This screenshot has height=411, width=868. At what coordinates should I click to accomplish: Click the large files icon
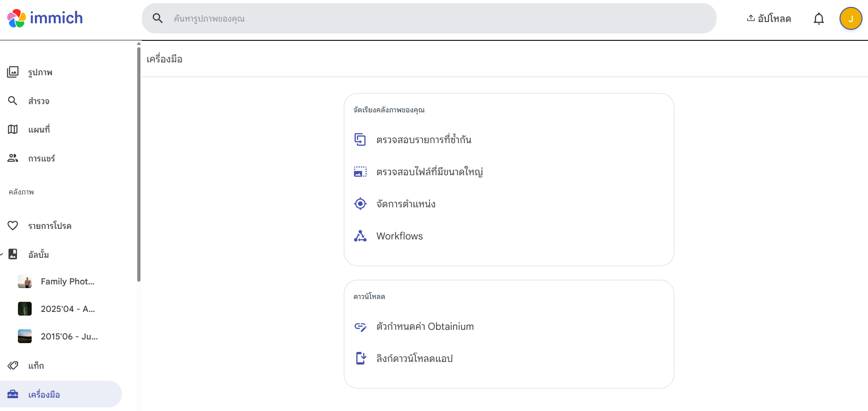[x=360, y=172]
